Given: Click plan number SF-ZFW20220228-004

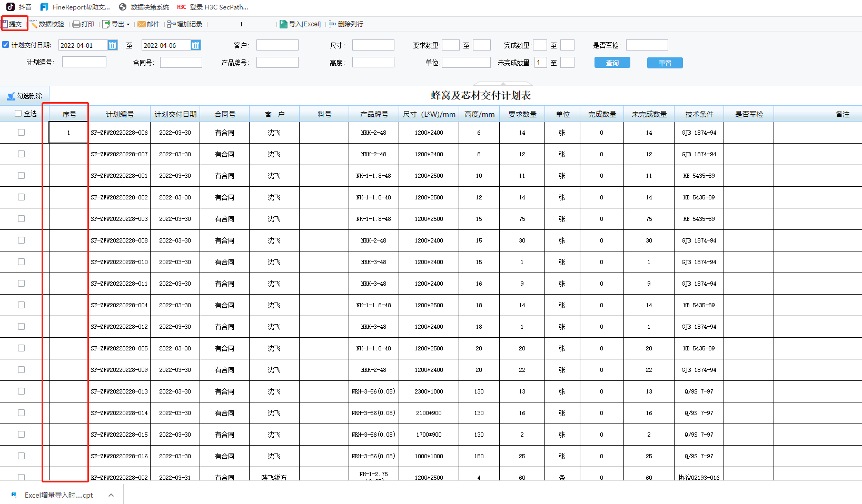Looking at the screenshot, I should pyautogui.click(x=120, y=305).
